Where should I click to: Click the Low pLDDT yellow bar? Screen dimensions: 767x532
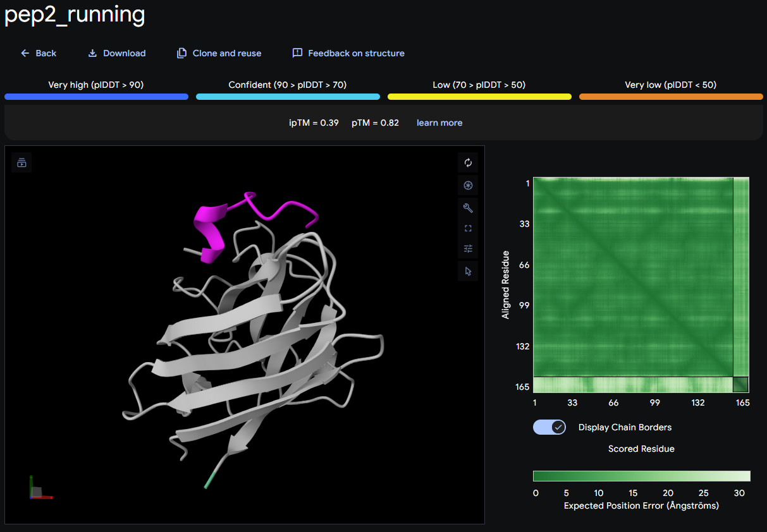point(479,97)
